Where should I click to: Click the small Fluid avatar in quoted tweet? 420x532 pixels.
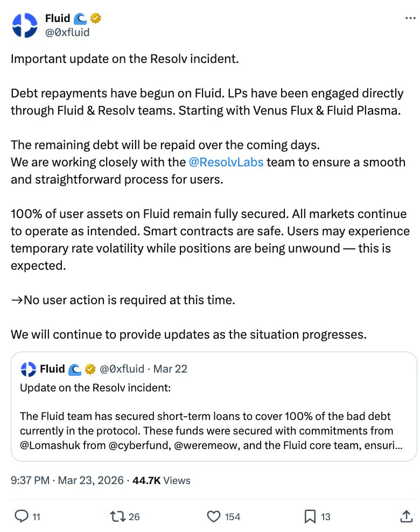(x=28, y=369)
